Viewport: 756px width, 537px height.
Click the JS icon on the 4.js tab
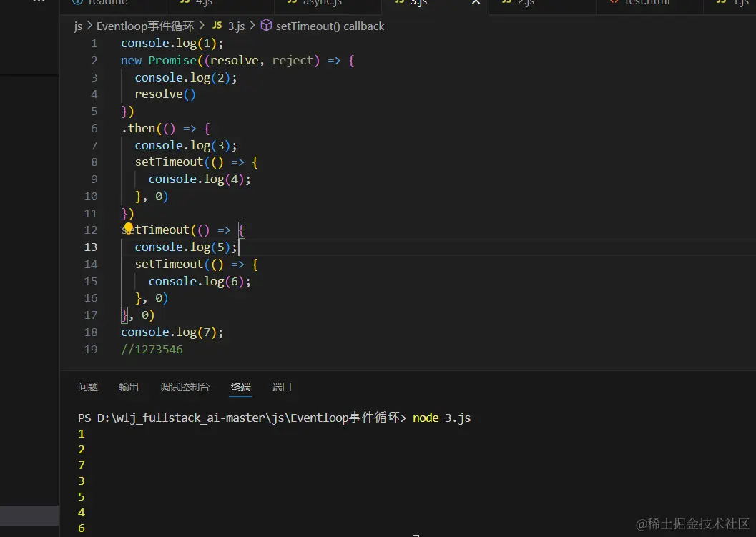click(184, 3)
